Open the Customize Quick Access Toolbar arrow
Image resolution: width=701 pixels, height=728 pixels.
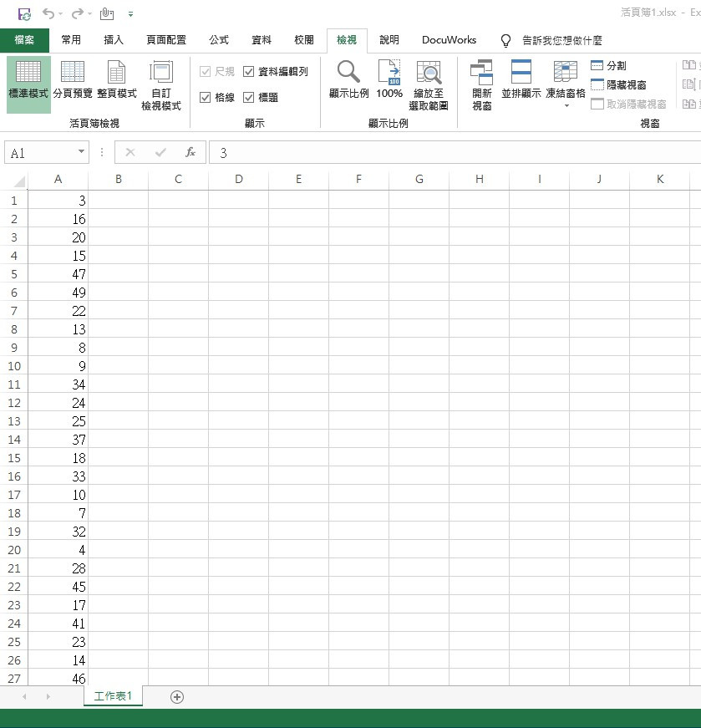[131, 14]
